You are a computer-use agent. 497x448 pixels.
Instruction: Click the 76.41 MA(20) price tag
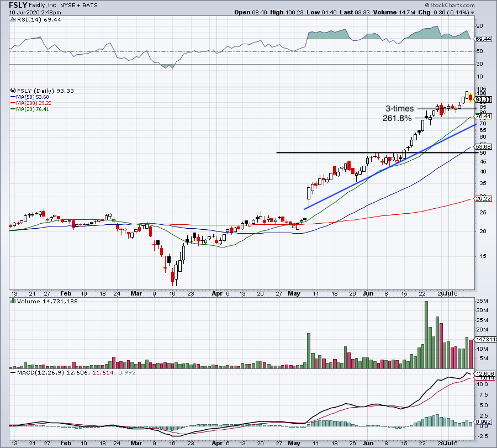[484, 116]
